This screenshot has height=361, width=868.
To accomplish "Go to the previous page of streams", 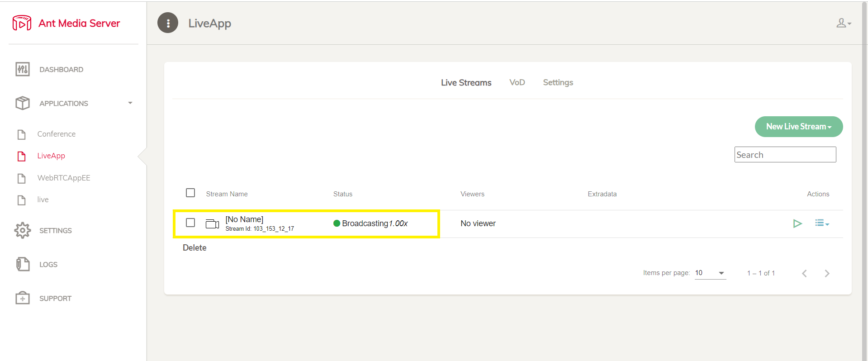I will point(804,273).
